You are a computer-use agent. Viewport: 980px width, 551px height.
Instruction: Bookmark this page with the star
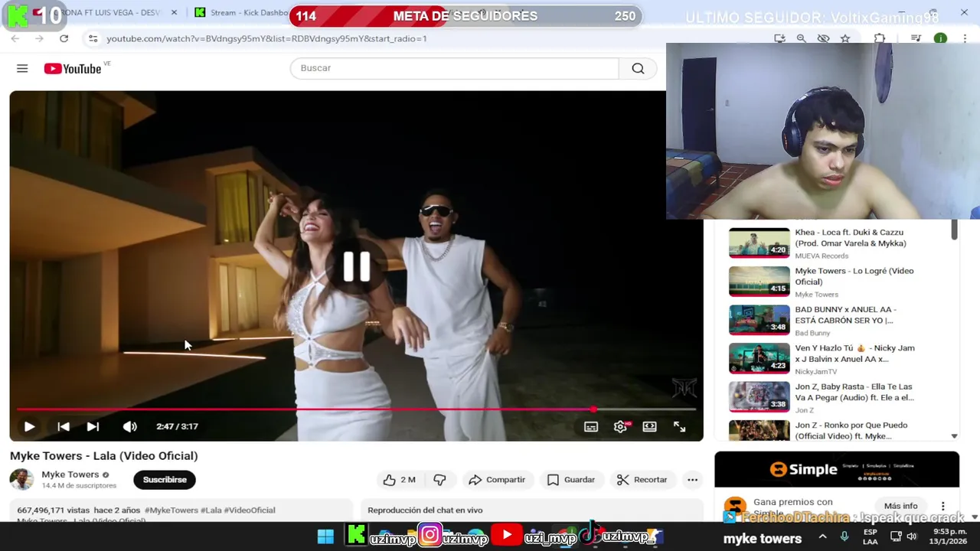coord(845,38)
